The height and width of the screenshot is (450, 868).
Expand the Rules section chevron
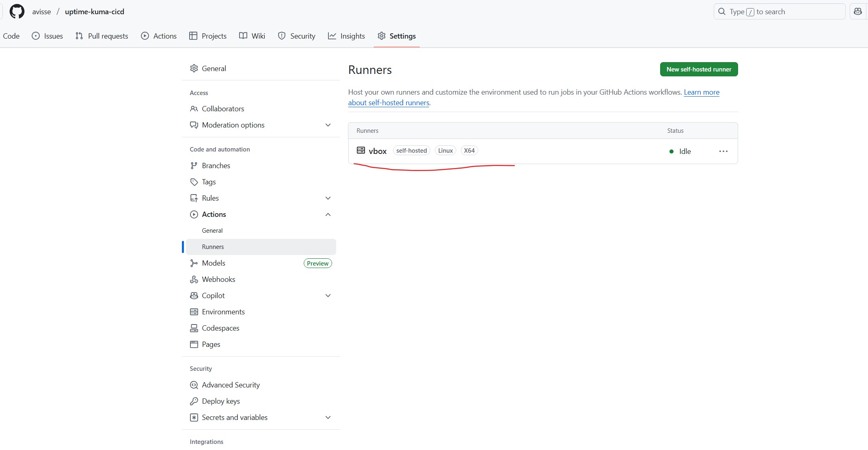328,198
